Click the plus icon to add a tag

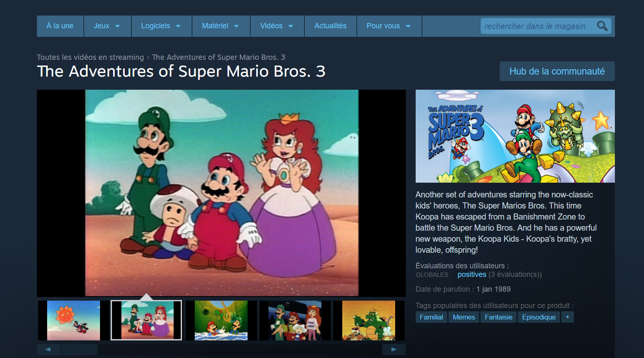click(567, 317)
